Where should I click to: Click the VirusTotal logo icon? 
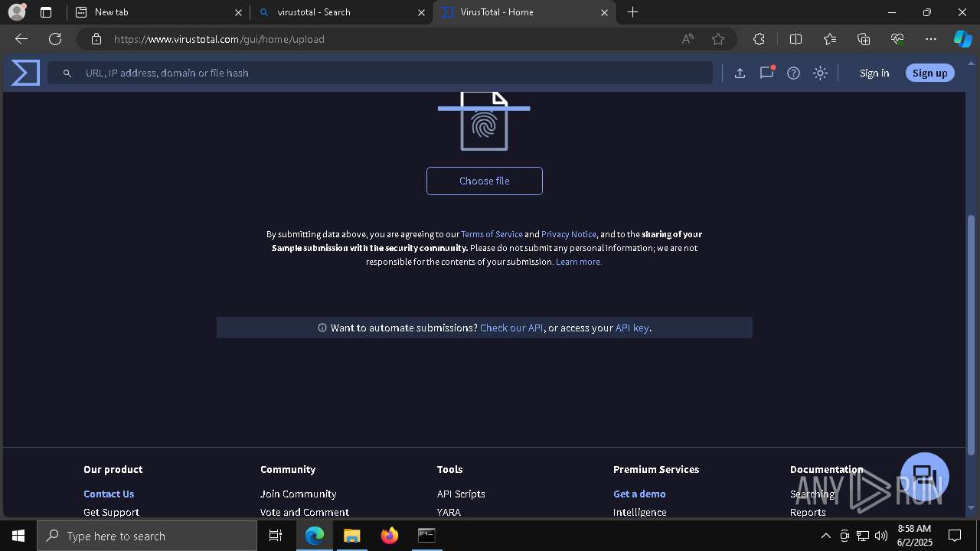[x=25, y=73]
